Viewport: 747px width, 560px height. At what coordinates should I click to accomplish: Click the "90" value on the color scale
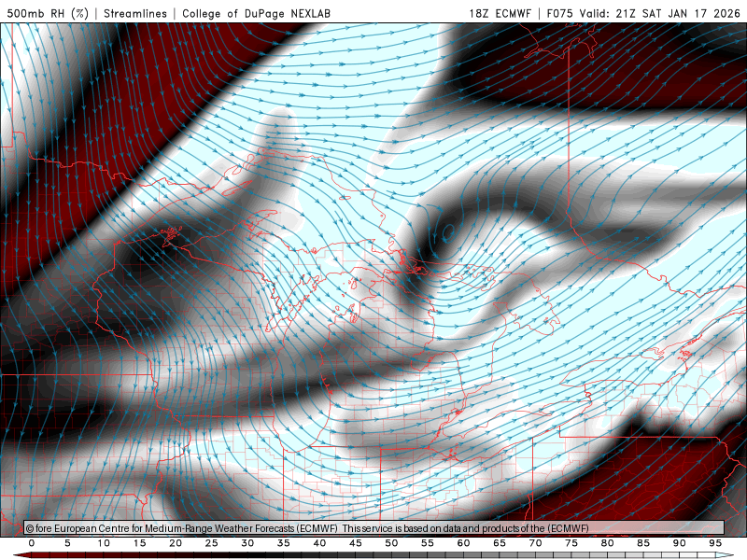[x=680, y=543]
